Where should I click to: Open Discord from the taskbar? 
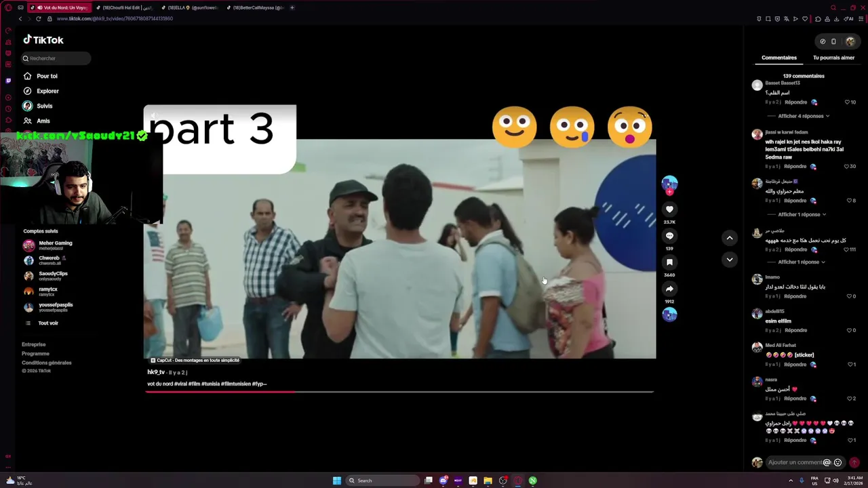443,481
